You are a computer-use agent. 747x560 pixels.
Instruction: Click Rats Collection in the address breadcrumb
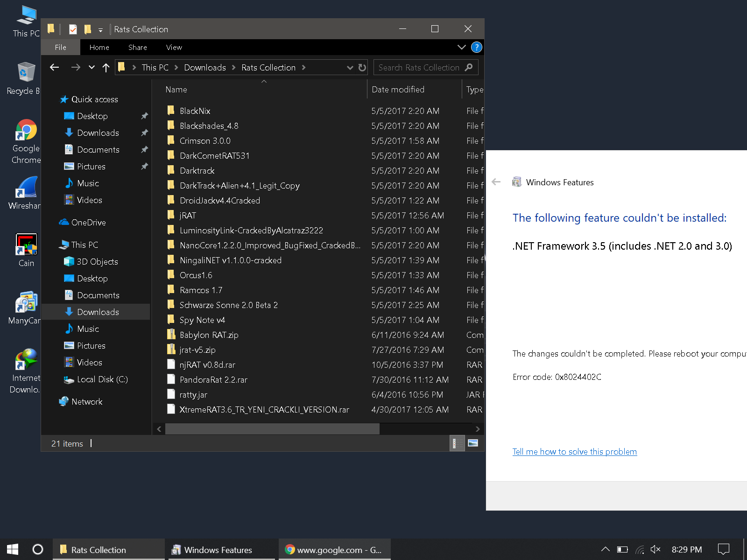tap(268, 68)
